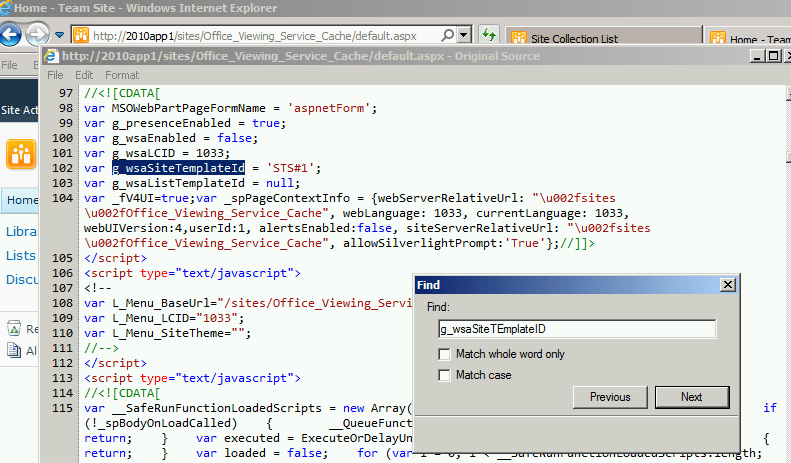Click g_wsaListTemplateId on line 103

tap(178, 183)
